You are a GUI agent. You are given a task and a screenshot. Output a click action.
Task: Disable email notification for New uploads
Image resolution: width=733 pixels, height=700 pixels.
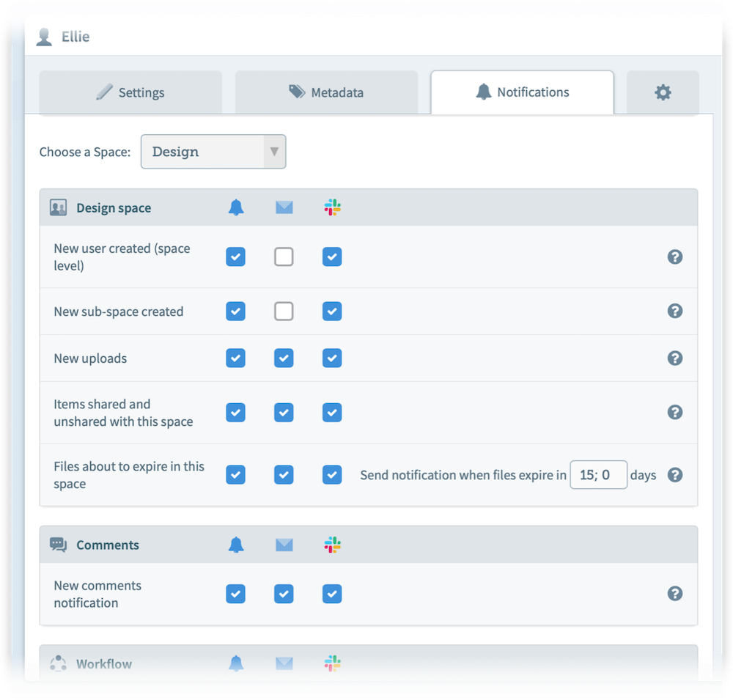click(284, 358)
